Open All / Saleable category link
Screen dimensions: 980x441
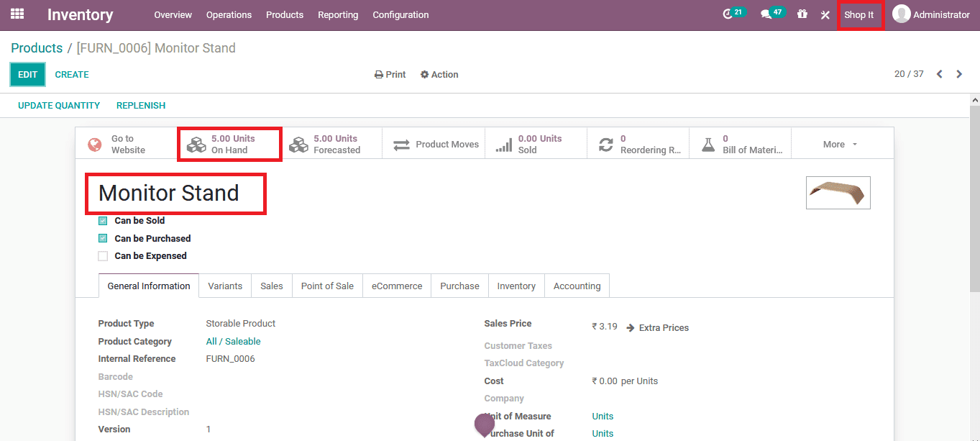[233, 342]
